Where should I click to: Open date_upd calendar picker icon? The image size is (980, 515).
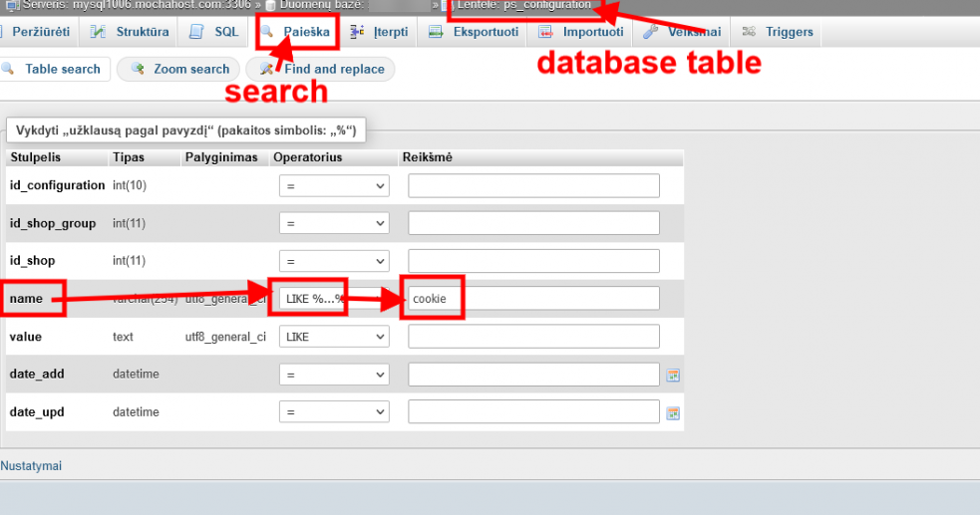click(673, 413)
